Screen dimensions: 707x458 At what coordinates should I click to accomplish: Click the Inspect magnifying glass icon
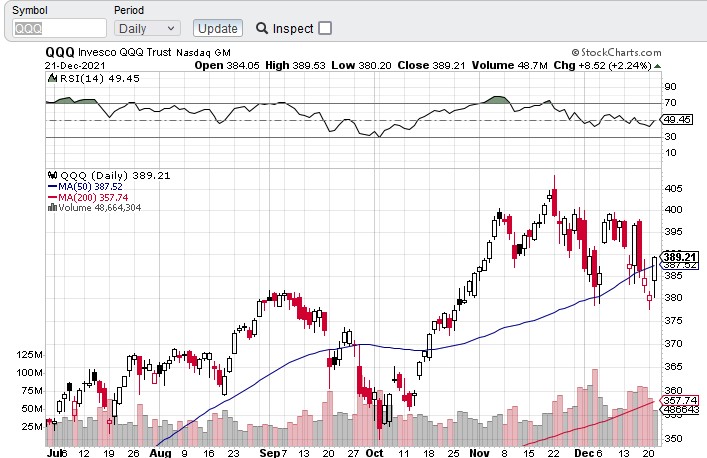pos(262,28)
